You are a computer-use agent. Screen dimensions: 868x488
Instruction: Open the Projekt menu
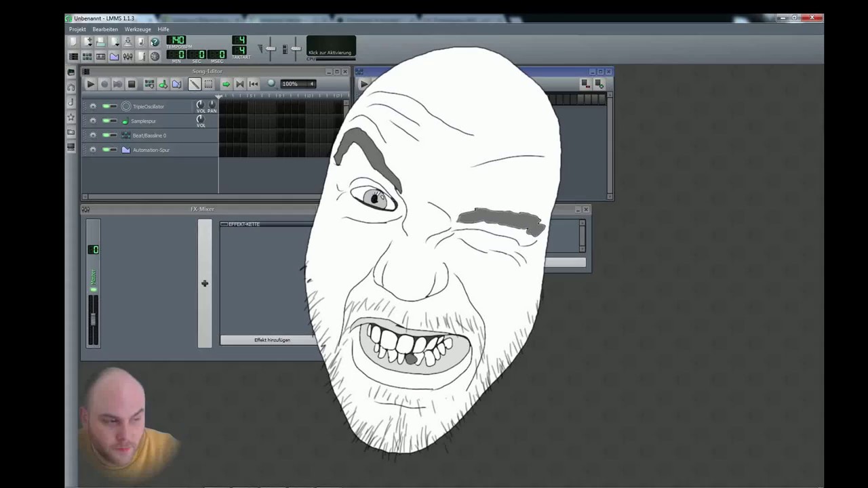tap(77, 29)
